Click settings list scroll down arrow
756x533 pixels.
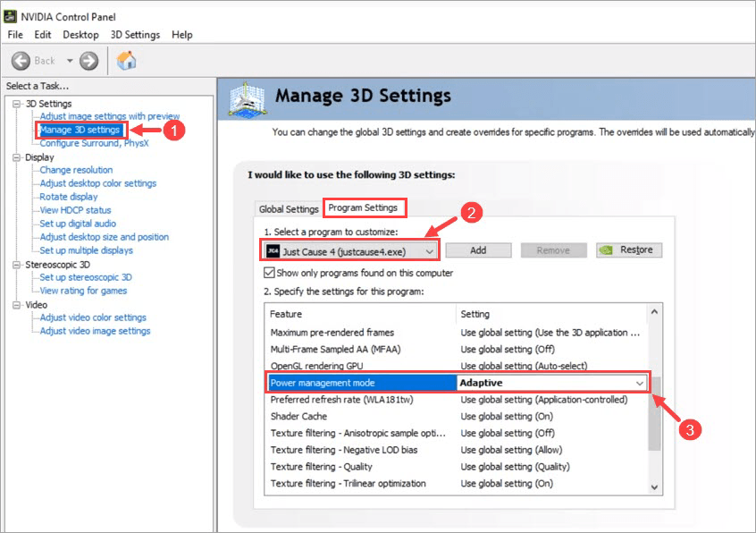(x=654, y=487)
